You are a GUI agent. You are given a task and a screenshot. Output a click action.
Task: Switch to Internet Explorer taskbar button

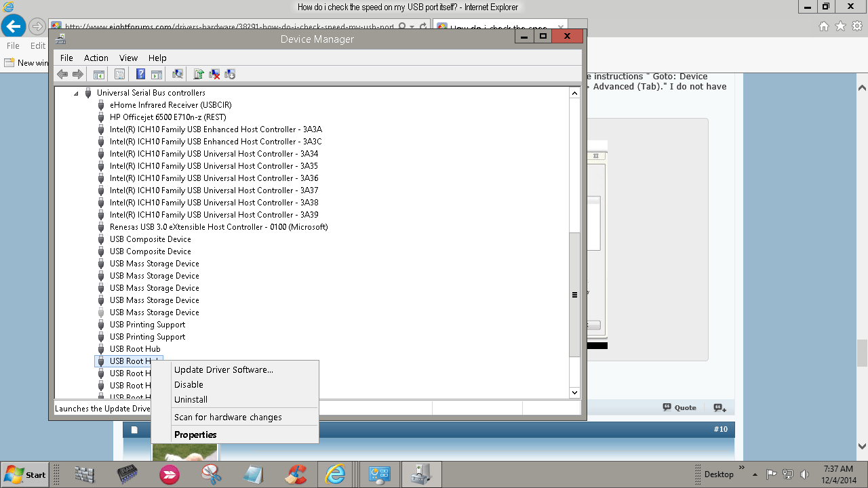(x=336, y=474)
